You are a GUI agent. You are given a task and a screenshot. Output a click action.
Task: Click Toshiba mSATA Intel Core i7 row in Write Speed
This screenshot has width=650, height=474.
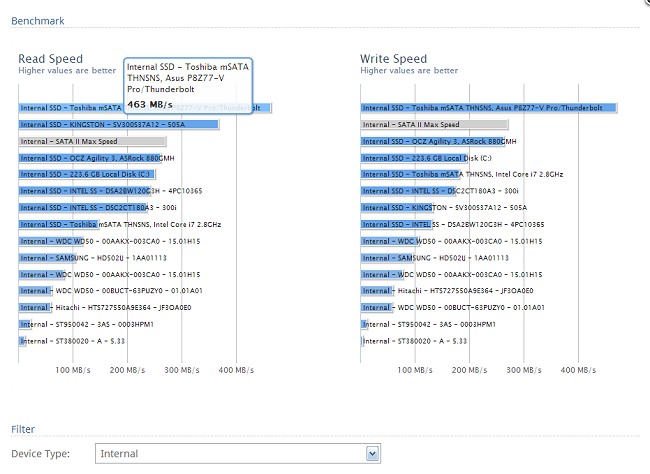point(462,174)
